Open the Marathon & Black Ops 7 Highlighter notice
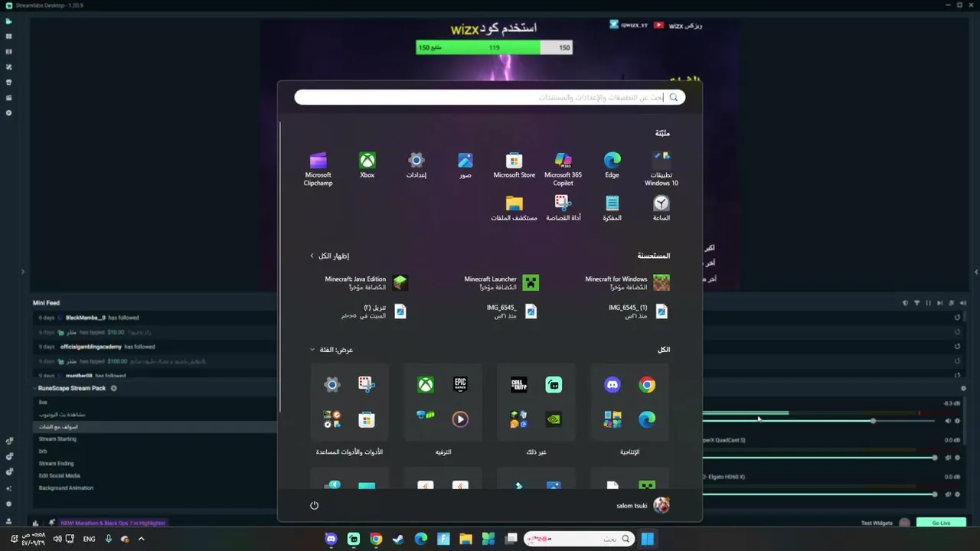The image size is (980, 551). click(x=113, y=523)
